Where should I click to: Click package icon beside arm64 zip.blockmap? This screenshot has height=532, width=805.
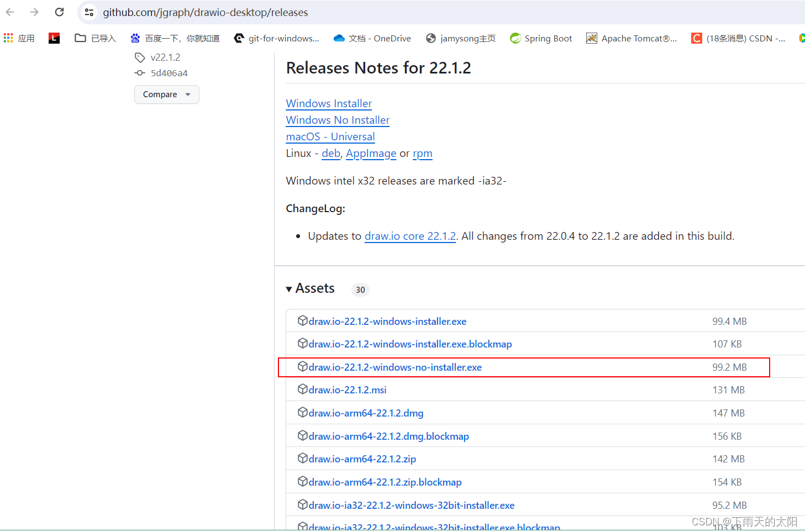click(x=302, y=481)
